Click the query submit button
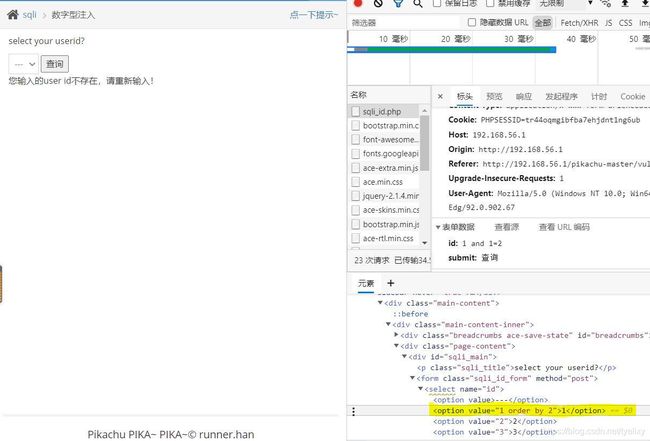Viewport: 650px width, 441px height. point(55,64)
